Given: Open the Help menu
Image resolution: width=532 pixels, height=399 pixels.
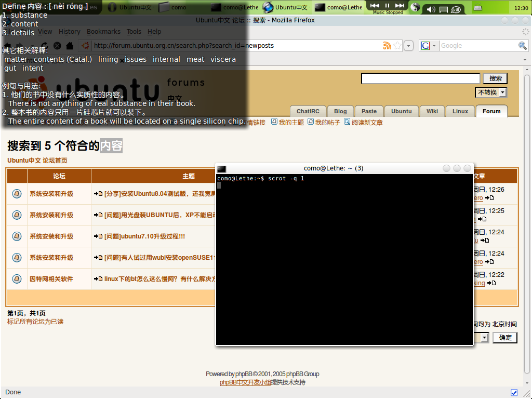Looking at the screenshot, I should point(154,32).
